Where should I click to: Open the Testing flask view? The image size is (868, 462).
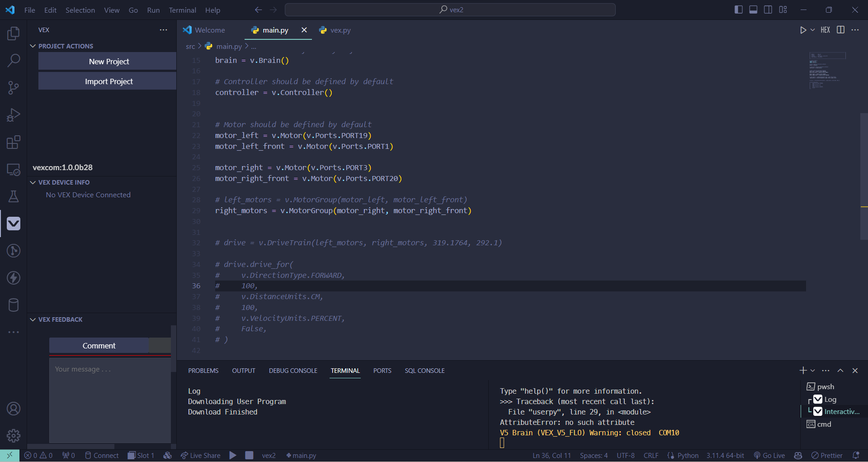[x=14, y=196]
